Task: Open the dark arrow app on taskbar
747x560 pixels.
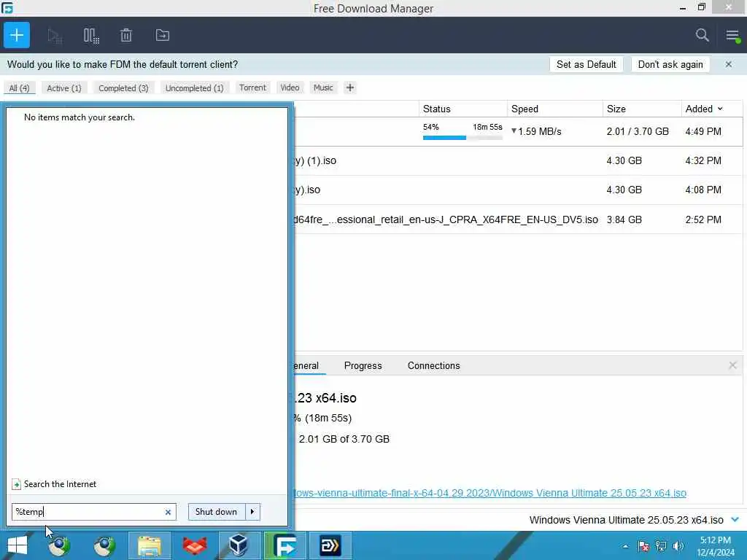Action: (x=330, y=545)
